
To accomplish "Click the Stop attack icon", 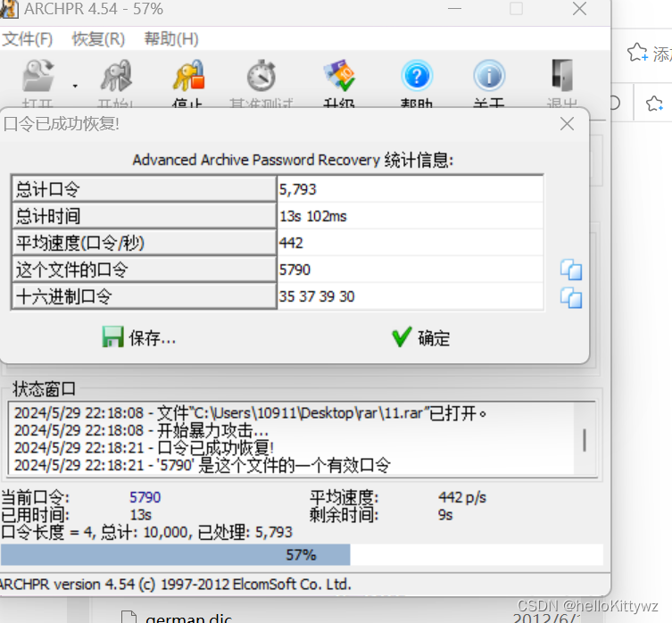I will pos(188,76).
